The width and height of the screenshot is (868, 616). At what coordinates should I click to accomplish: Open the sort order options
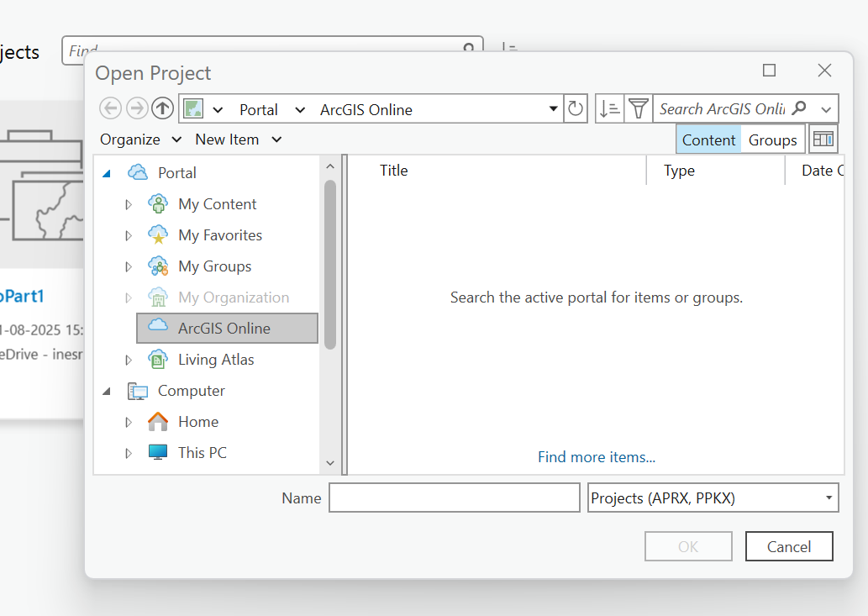[x=609, y=108]
